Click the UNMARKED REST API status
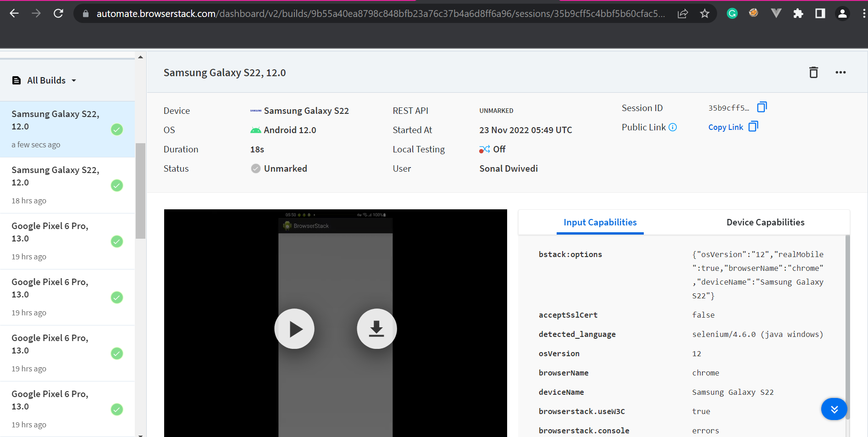Screen dimensions: 868x437 496,111
